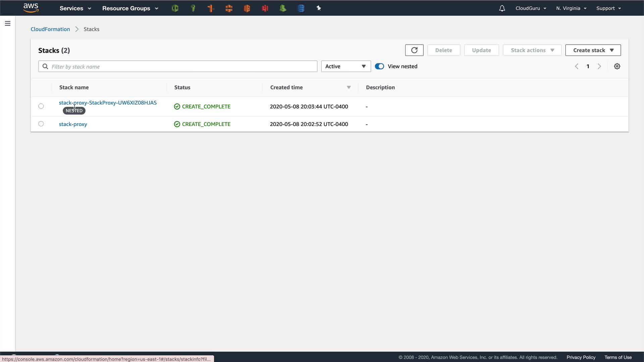Click the green key service shortcut
Image resolution: width=644 pixels, height=362 pixels.
pyautogui.click(x=193, y=8)
